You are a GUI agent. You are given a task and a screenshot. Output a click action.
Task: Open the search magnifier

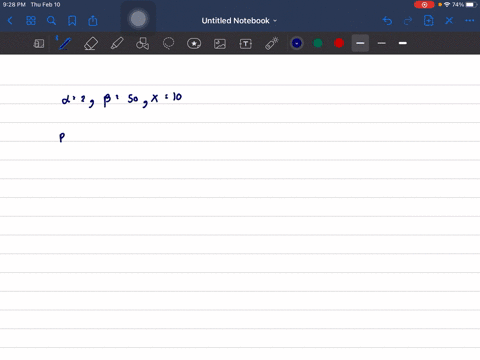(51, 21)
